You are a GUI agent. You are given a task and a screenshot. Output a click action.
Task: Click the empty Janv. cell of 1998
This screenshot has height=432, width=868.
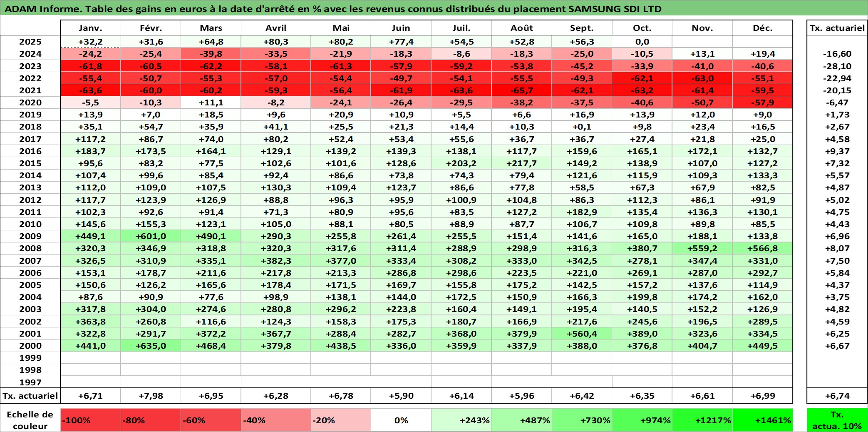pyautogui.click(x=91, y=370)
